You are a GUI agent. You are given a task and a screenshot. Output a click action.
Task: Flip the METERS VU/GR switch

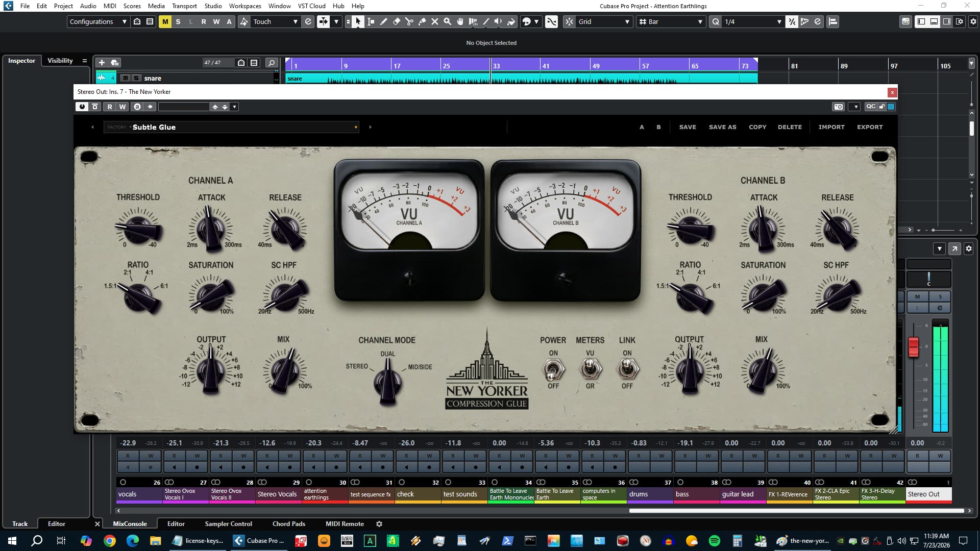coord(590,369)
